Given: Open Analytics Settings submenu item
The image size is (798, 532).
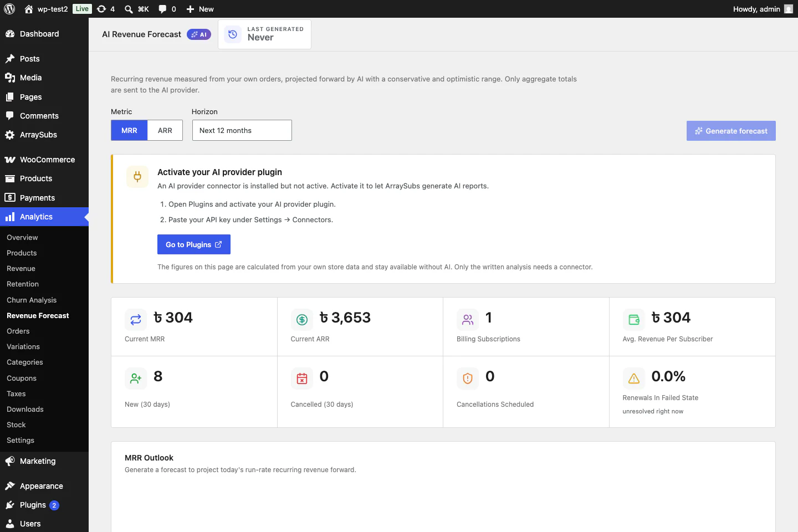Looking at the screenshot, I should (21, 440).
